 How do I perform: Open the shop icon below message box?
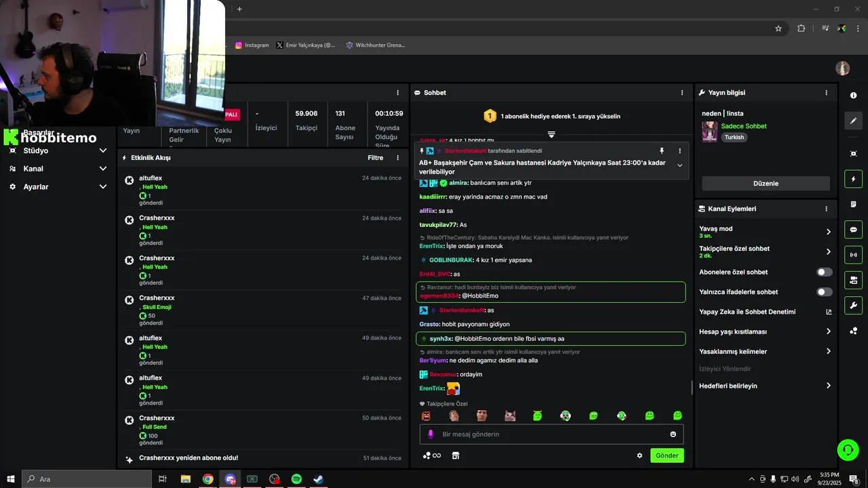pos(456,455)
